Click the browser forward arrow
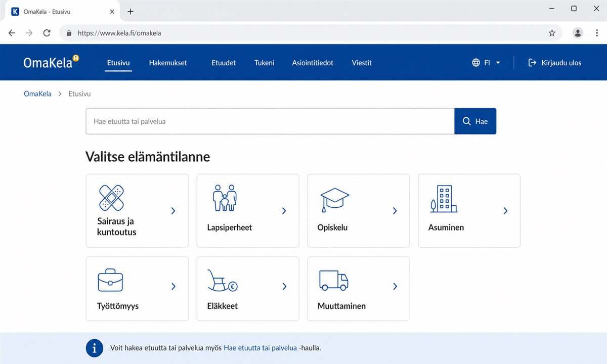This screenshot has width=607, height=364. (x=29, y=33)
